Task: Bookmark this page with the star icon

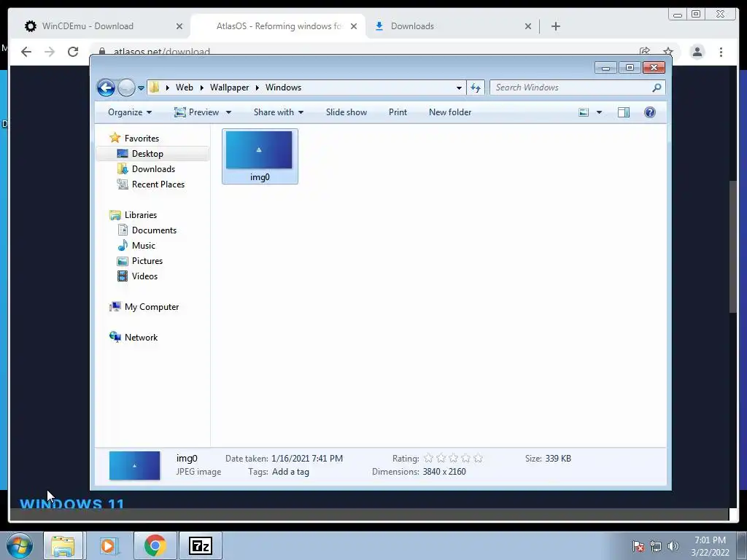Action: (668, 52)
